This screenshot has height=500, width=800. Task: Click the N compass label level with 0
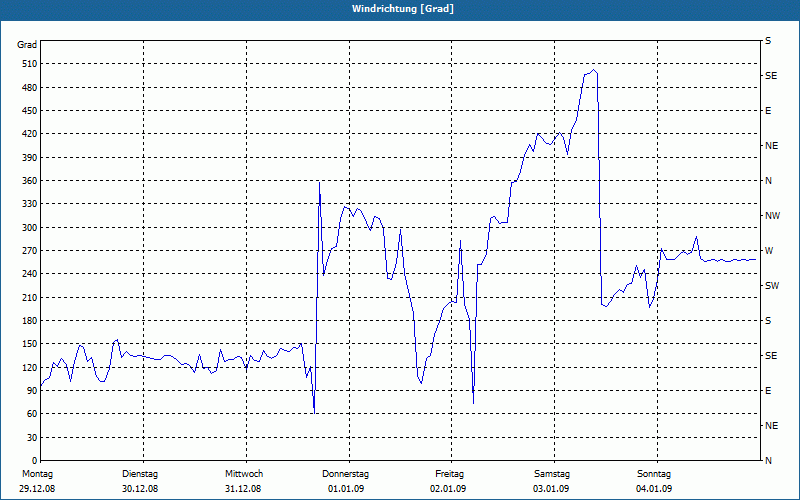[x=768, y=461]
